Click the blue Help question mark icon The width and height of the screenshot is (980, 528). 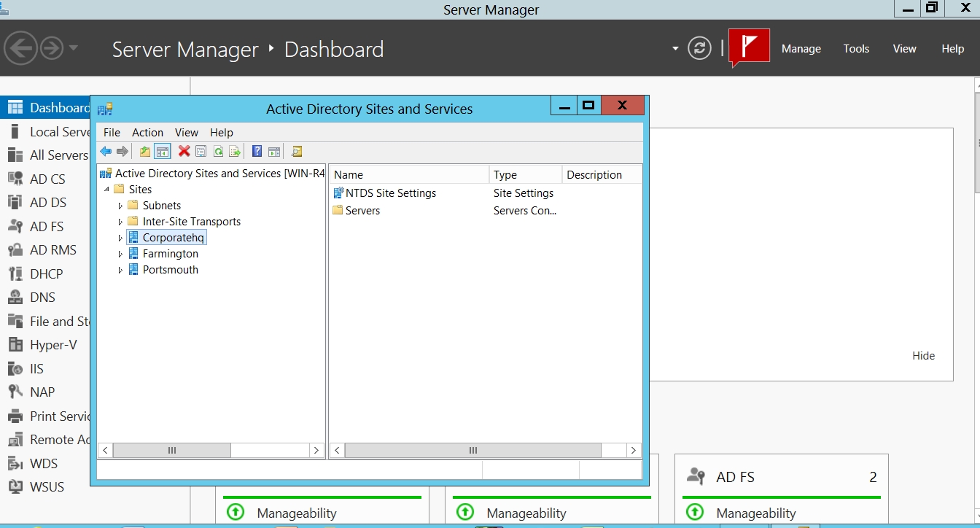coord(257,151)
